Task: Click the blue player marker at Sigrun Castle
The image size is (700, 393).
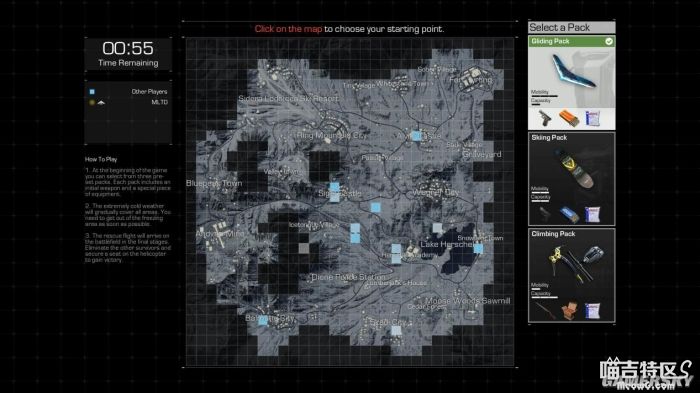Action: tap(334, 187)
